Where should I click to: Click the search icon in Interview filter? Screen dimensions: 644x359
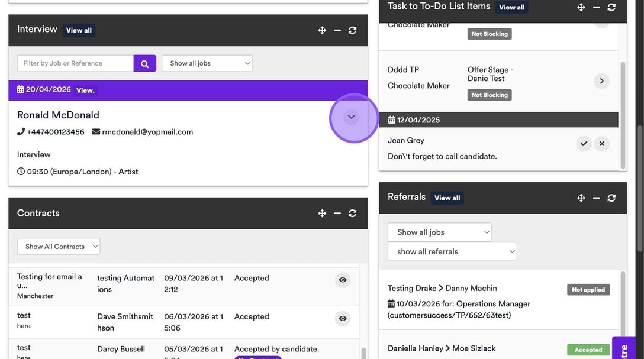coord(144,64)
